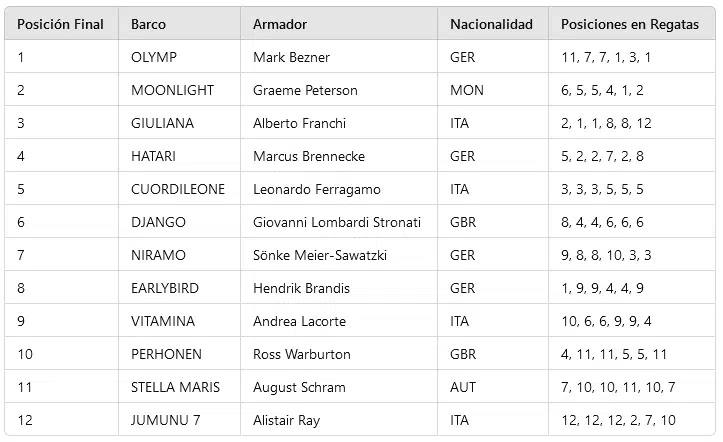This screenshot has width=723, height=442.
Task: Click Giovanni Lombardi Stronati owner cell
Action: click(337, 222)
